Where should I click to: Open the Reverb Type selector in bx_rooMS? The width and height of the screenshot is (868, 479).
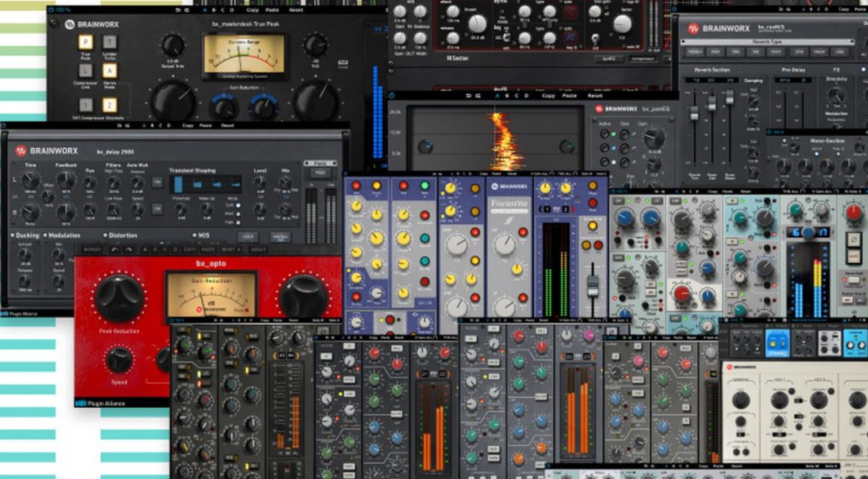[x=767, y=42]
